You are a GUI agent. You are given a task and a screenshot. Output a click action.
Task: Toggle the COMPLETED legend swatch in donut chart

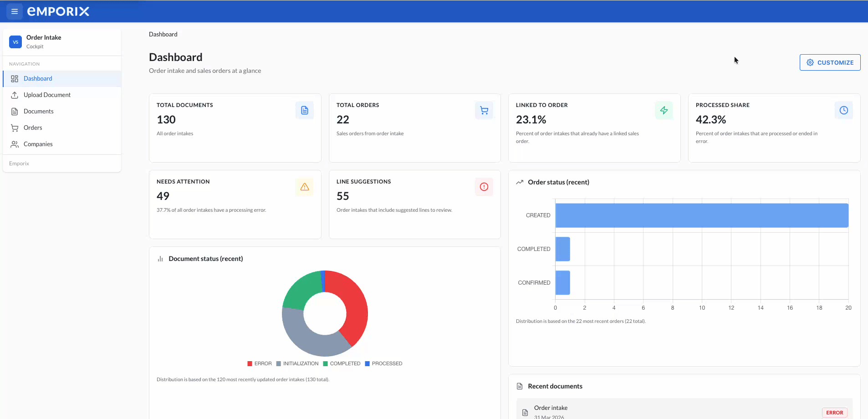[325, 363]
